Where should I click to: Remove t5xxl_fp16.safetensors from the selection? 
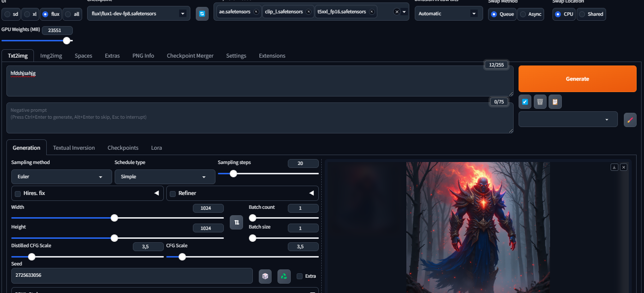pos(371,11)
